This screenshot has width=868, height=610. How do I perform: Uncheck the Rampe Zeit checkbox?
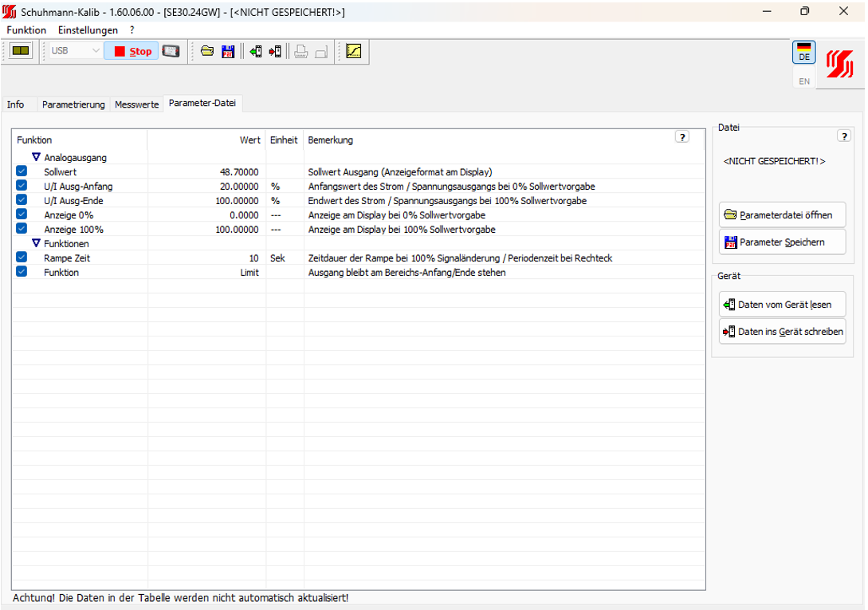point(21,257)
